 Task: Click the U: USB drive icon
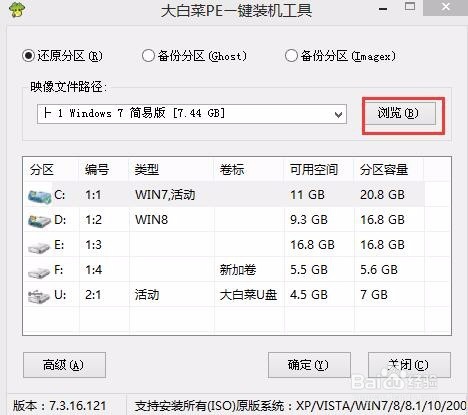coord(39,296)
